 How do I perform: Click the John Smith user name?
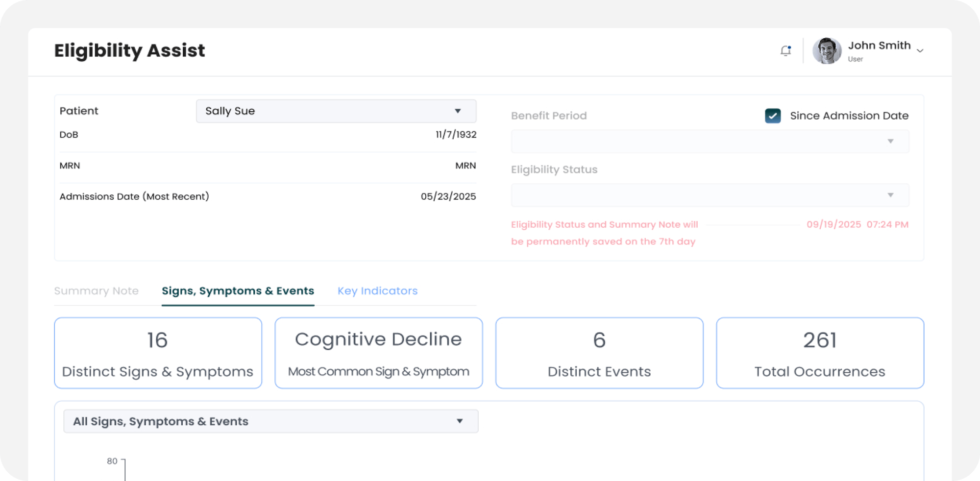pyautogui.click(x=879, y=46)
